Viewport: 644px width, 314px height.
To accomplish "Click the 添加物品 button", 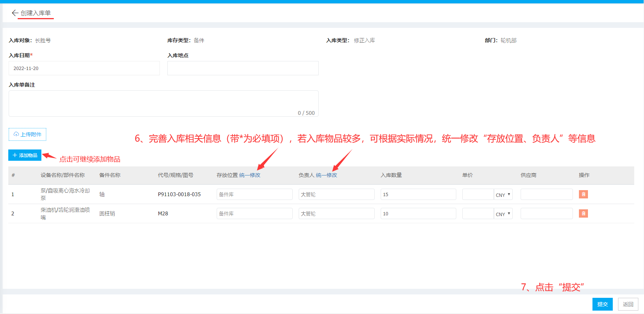I will [x=25, y=155].
